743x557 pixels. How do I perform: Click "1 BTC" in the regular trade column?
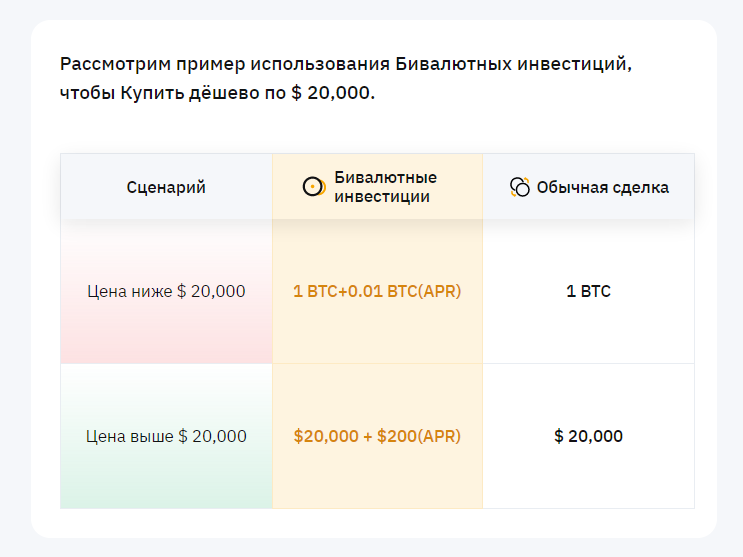[x=588, y=292]
